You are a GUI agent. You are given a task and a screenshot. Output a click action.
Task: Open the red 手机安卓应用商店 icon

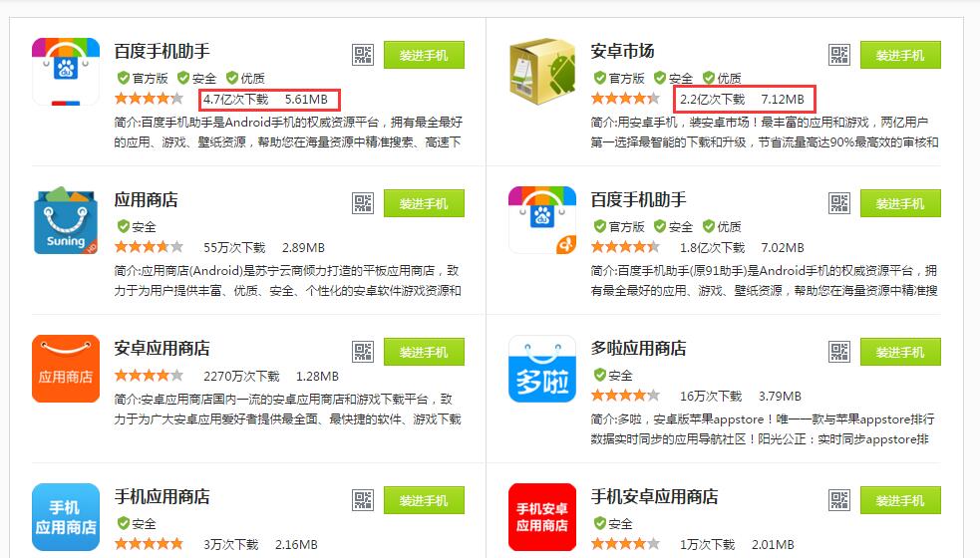tap(542, 517)
